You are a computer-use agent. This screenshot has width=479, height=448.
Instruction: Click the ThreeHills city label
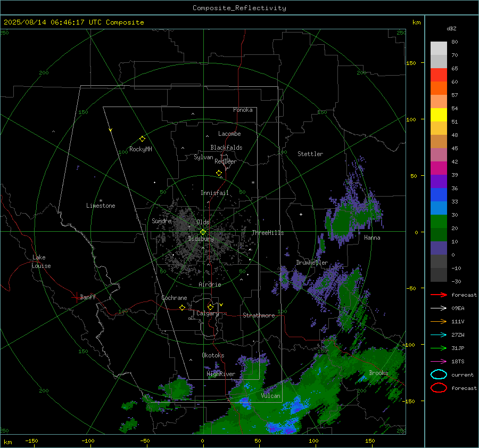(x=268, y=233)
